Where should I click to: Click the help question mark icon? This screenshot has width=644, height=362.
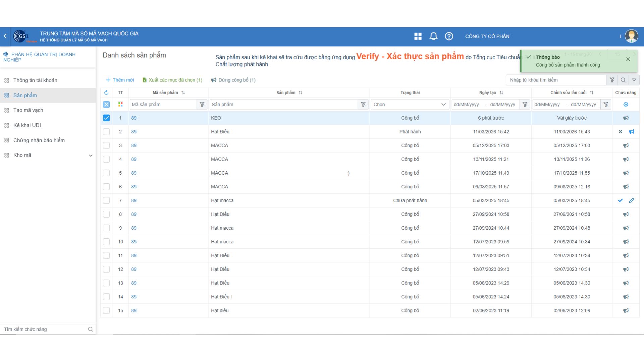[449, 36]
